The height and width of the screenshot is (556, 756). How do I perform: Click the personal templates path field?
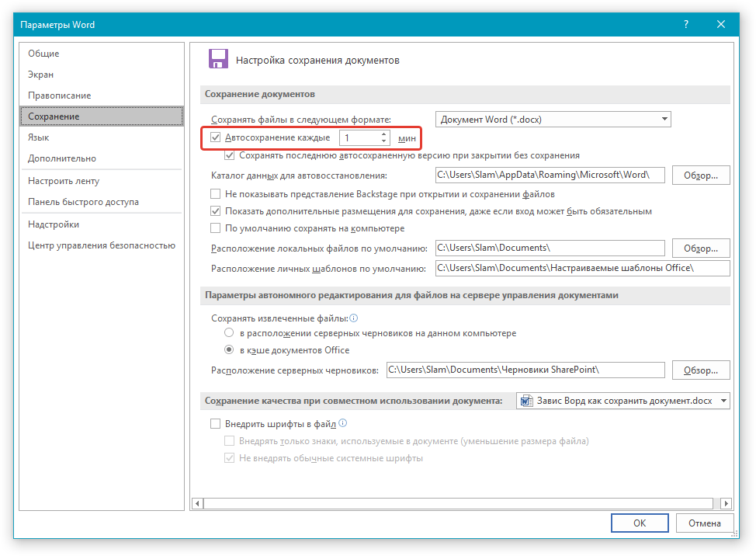click(x=582, y=268)
